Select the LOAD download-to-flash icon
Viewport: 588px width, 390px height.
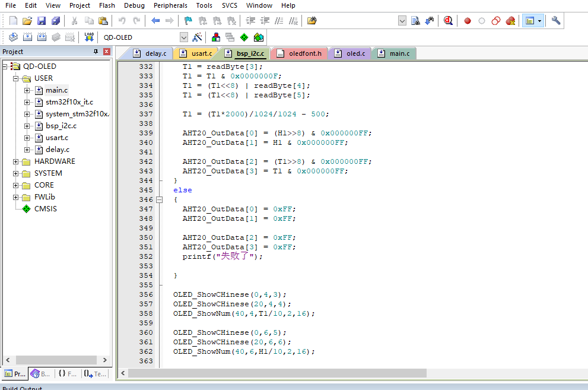tap(89, 37)
